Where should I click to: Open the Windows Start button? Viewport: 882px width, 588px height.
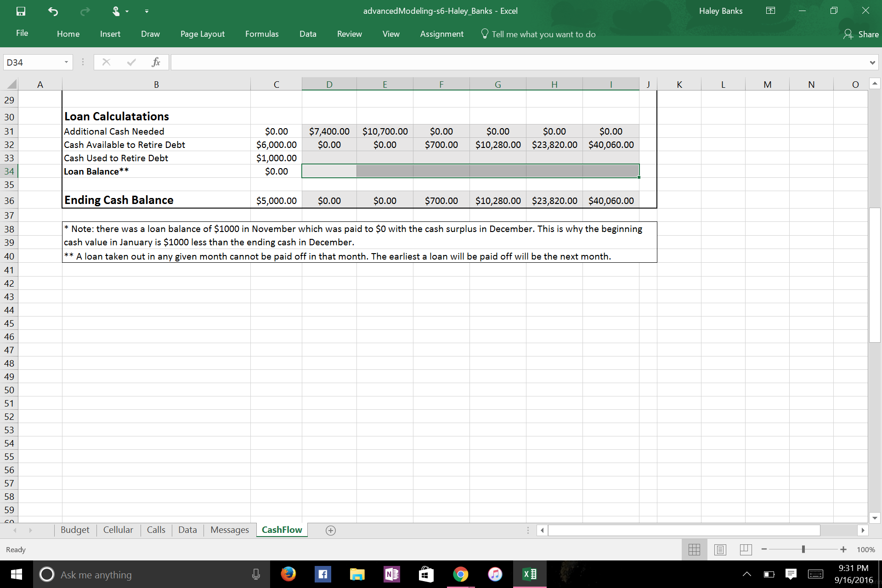point(16,574)
